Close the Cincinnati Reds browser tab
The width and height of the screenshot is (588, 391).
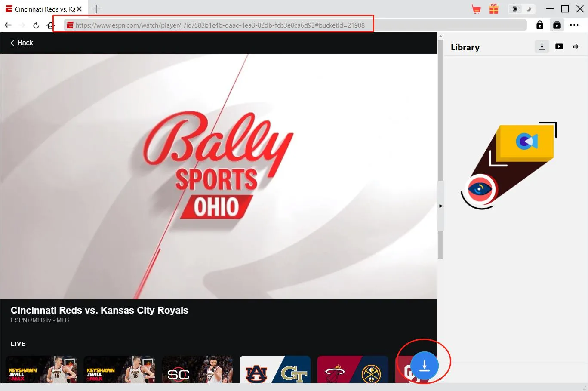coord(79,9)
